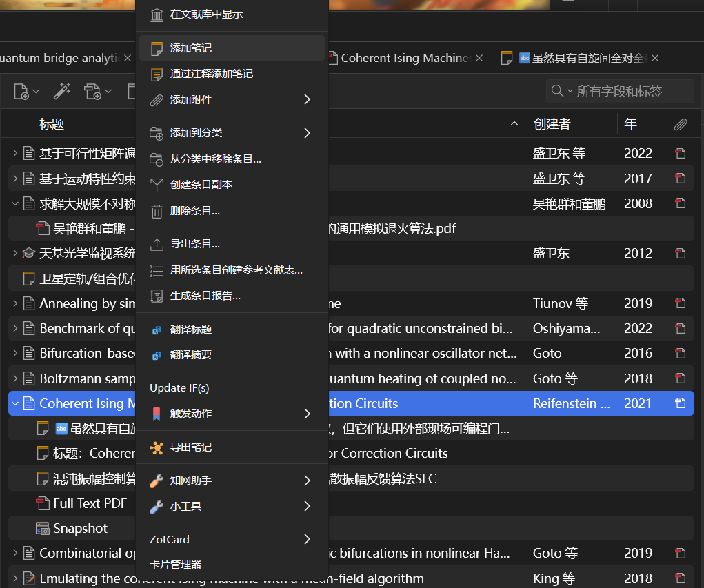Open the Snapshot attachment item
Viewport: 704px width, 588px height.
pos(80,528)
